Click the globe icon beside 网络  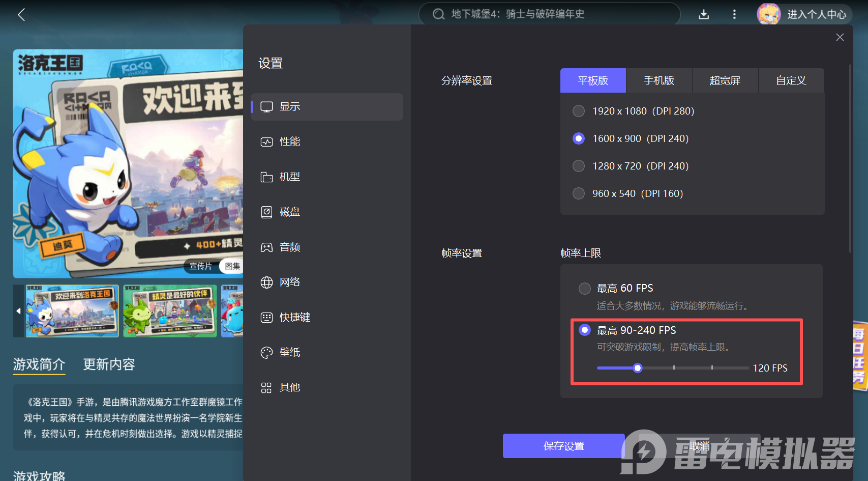[x=267, y=282]
